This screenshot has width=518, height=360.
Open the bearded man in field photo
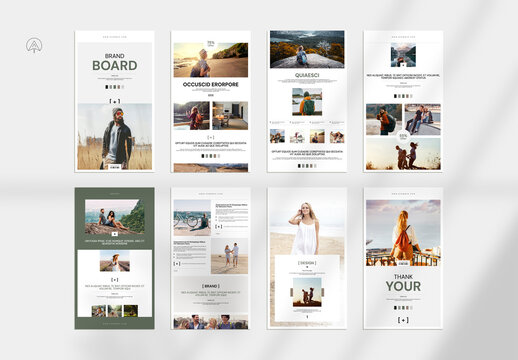pyautogui.click(x=115, y=137)
